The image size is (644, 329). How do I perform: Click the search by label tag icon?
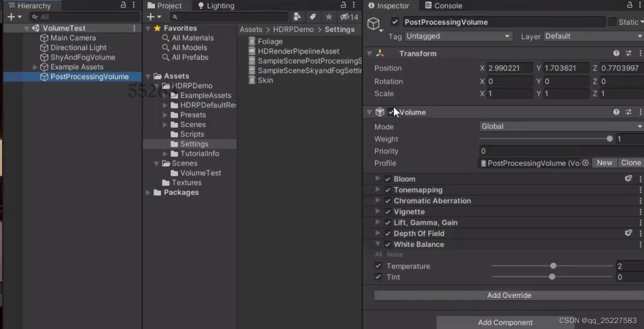pos(312,16)
